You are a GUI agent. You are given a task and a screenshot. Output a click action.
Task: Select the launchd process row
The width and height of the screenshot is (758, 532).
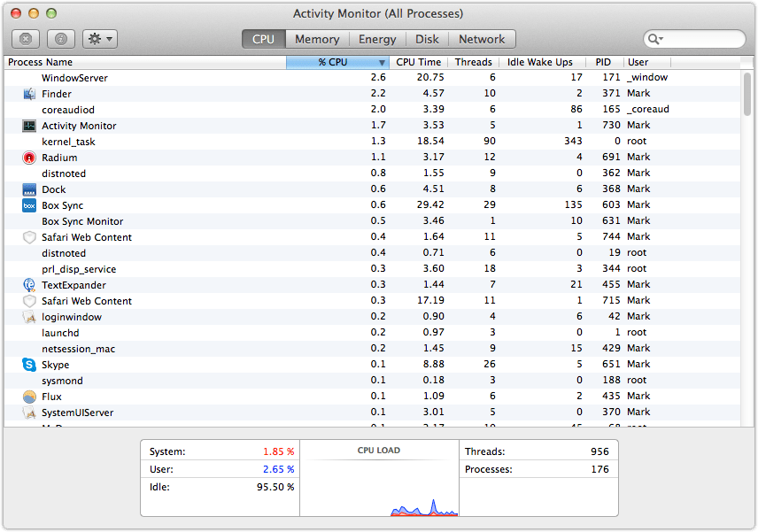click(372, 333)
